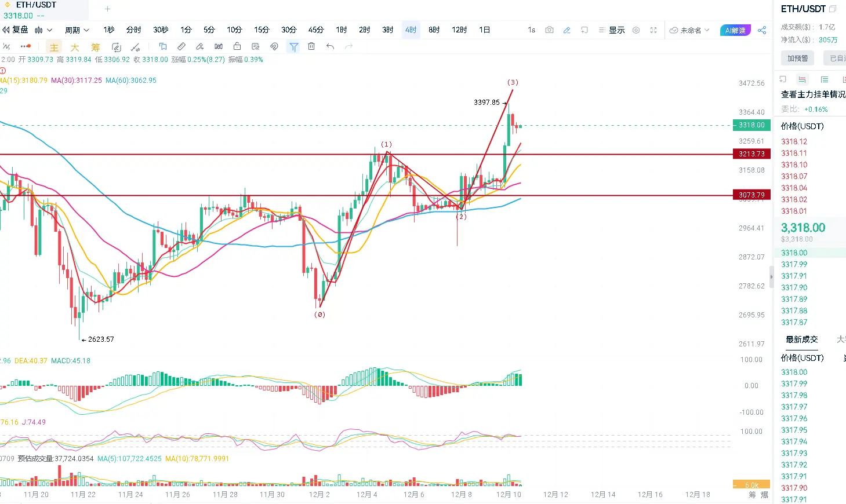Open the 显示 display options
The image size is (846, 504).
click(x=612, y=30)
